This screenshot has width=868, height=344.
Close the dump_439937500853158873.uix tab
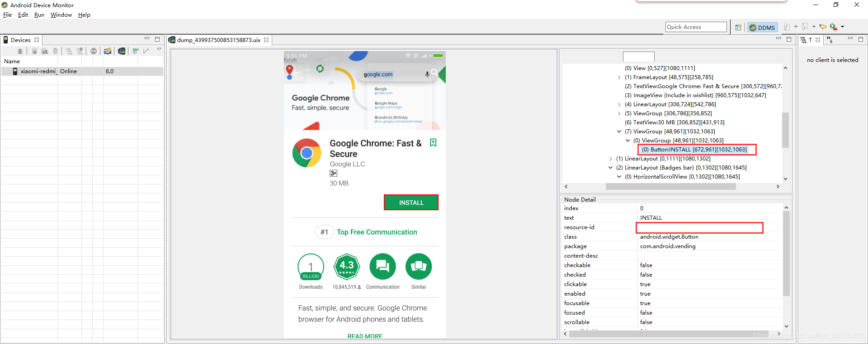coord(266,40)
